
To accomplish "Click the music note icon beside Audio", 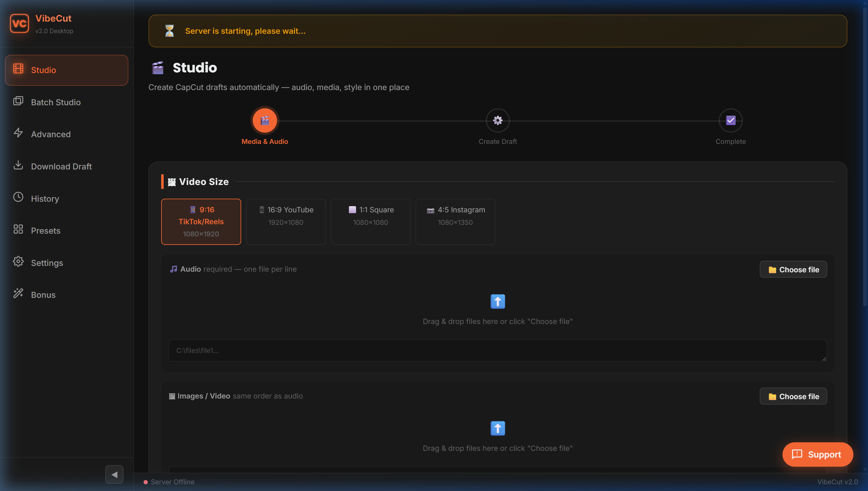I will [x=174, y=269].
